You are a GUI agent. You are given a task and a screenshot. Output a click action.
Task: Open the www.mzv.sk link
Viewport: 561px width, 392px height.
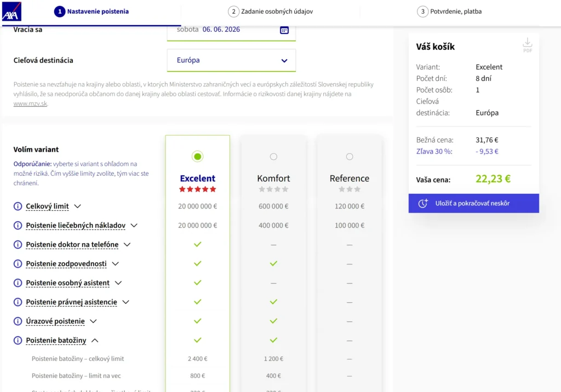31,103
